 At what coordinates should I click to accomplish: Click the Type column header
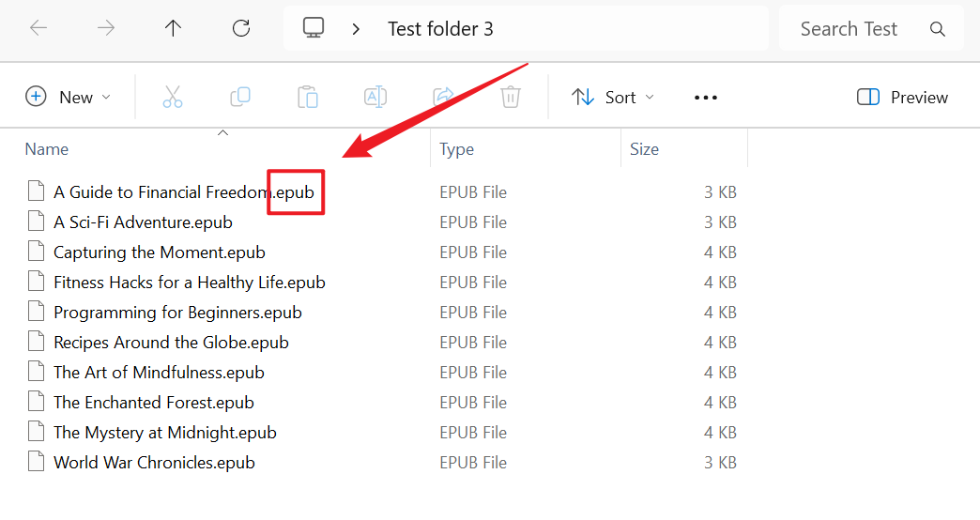[457, 149]
